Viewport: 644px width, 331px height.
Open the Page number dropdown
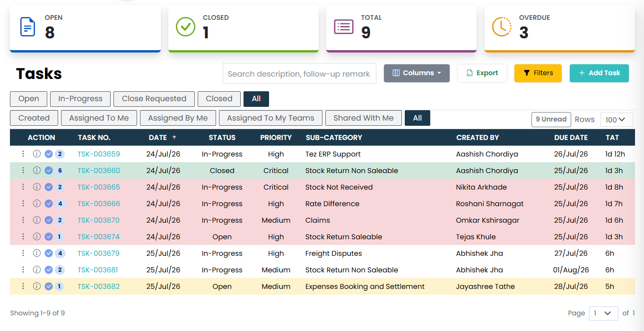pyautogui.click(x=603, y=313)
